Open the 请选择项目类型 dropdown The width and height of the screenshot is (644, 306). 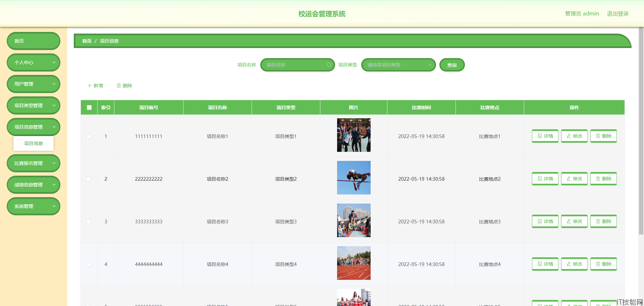pyautogui.click(x=398, y=65)
